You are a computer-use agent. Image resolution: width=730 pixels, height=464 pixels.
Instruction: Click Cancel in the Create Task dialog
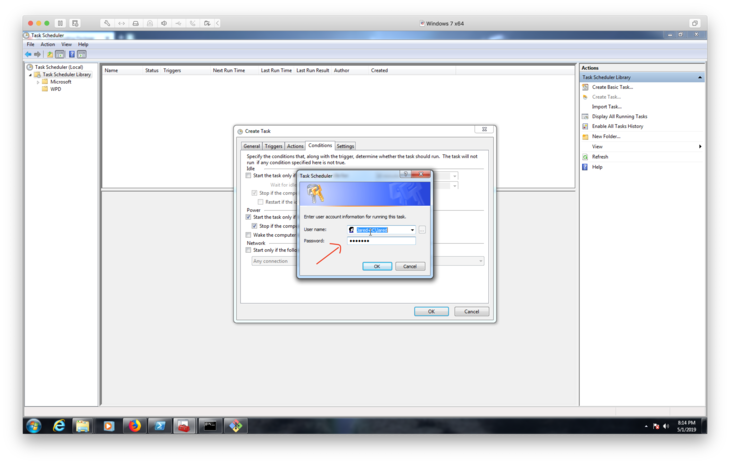click(x=467, y=311)
